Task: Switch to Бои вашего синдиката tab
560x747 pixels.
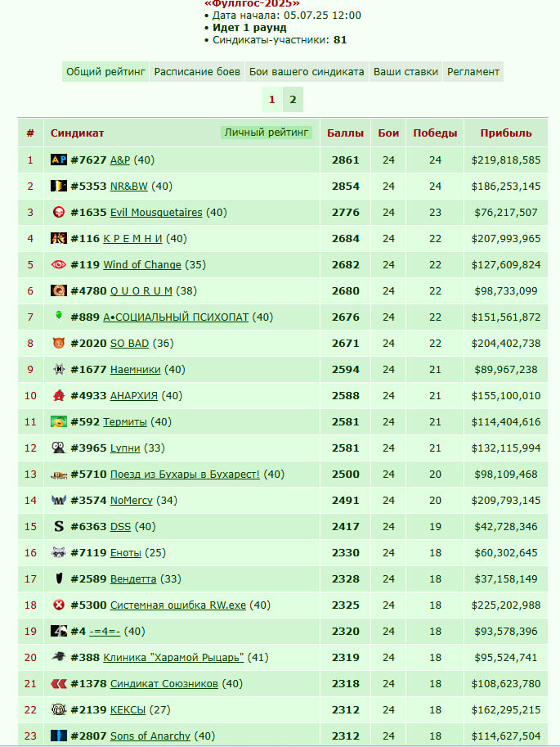Action: pos(307,71)
